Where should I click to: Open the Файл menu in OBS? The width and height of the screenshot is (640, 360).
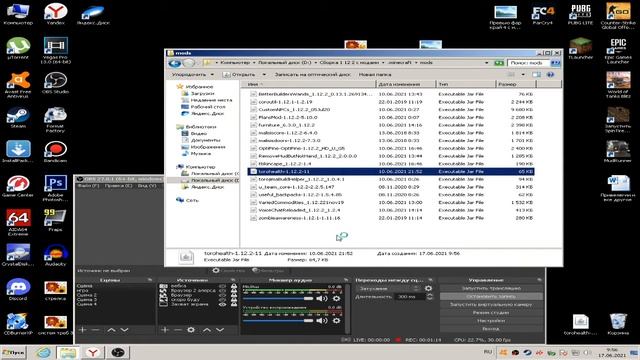pyautogui.click(x=88, y=186)
